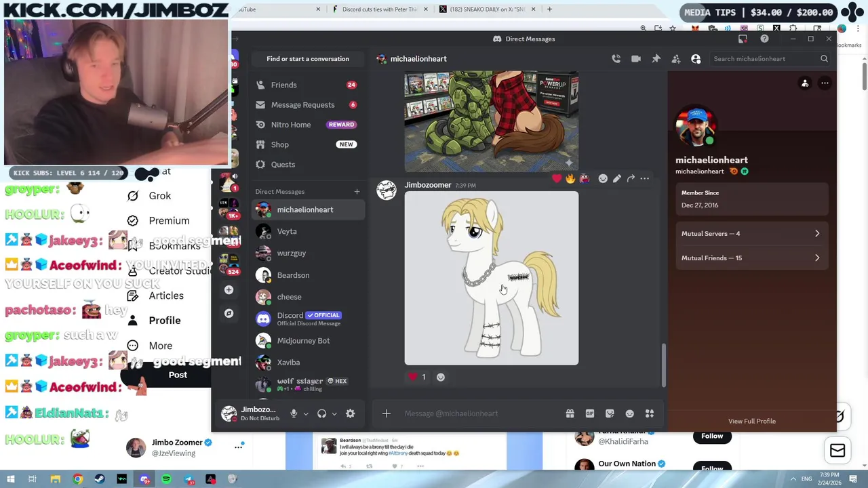Open the Midjourney Bot conversation
868x488 pixels.
(x=307, y=340)
